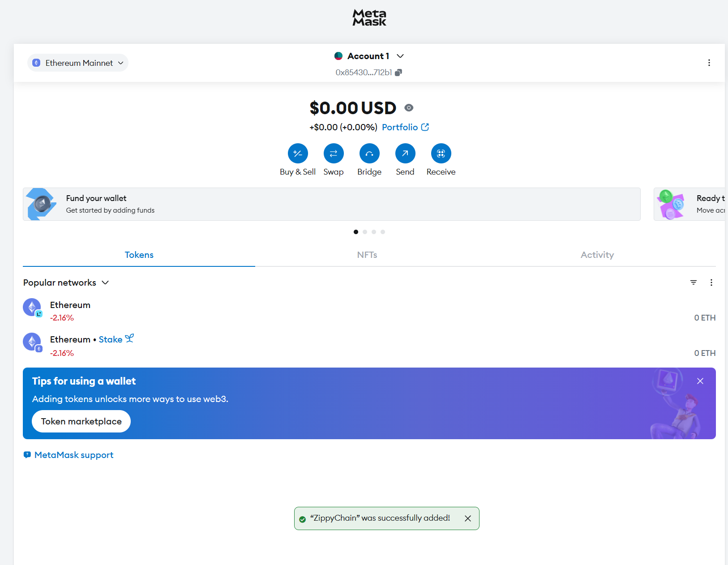Click the Ethereum token logo in first row

click(32, 307)
